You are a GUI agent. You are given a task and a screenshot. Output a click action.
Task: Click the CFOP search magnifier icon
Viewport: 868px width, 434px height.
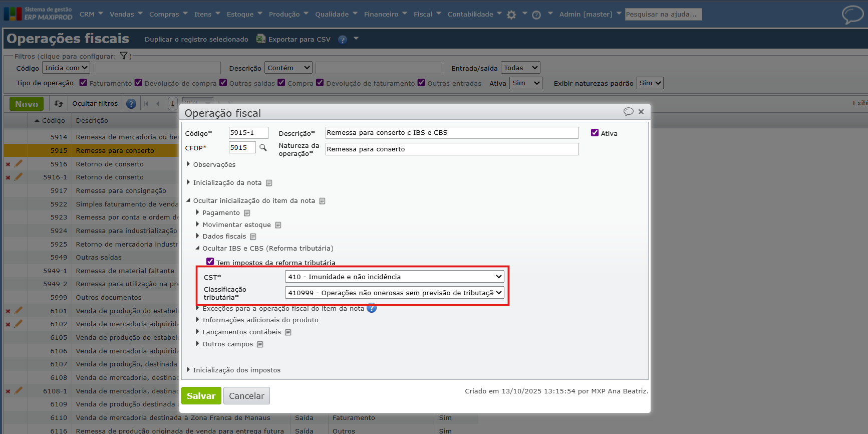pyautogui.click(x=263, y=148)
